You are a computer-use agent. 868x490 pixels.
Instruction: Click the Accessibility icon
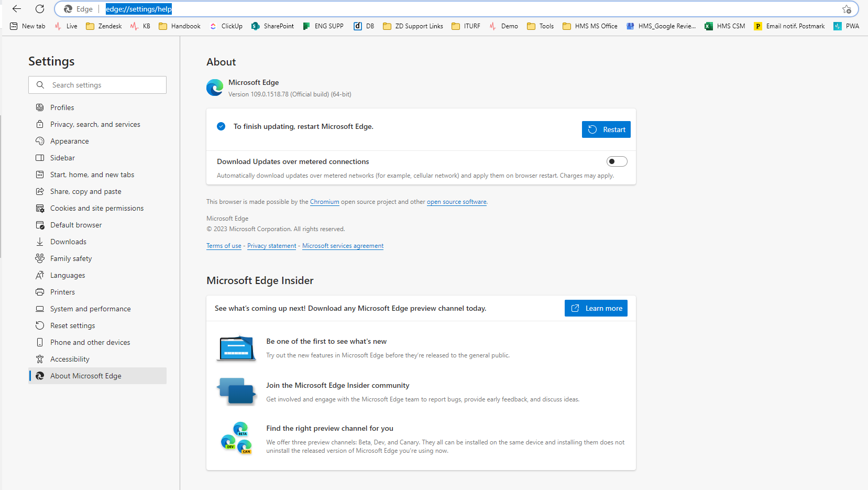40,359
